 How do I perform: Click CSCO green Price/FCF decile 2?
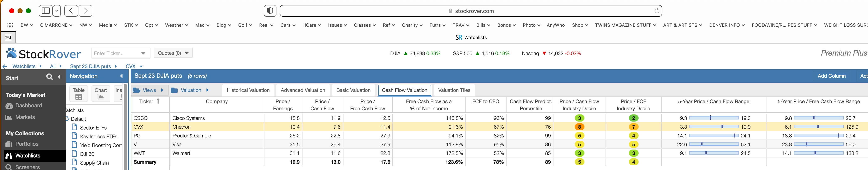tap(634, 118)
